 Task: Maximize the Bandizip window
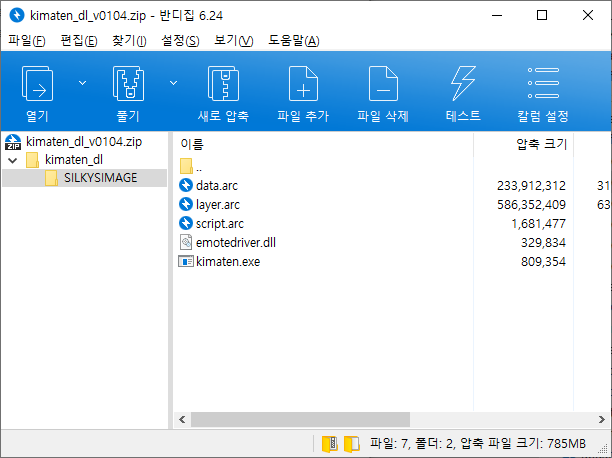(x=542, y=15)
